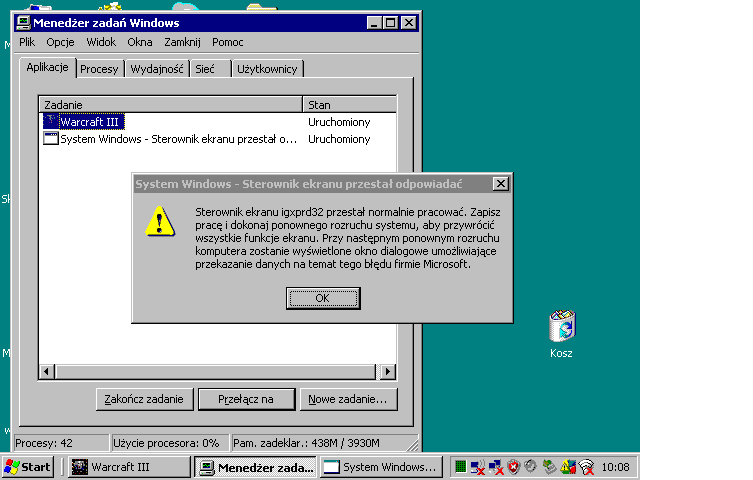Screen dimensions: 753x480
Task: Click the Recycle Bin (Kosz) desktop icon
Action: 561,327
